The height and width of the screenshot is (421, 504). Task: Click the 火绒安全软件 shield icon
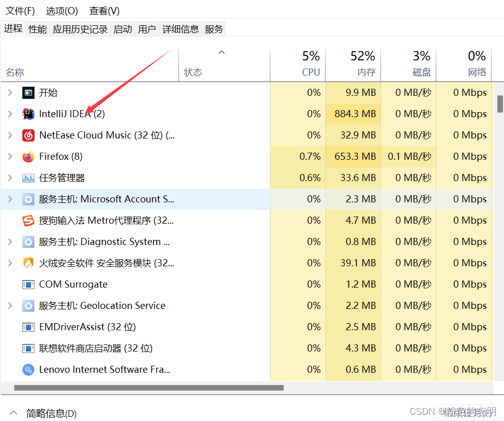coord(28,263)
